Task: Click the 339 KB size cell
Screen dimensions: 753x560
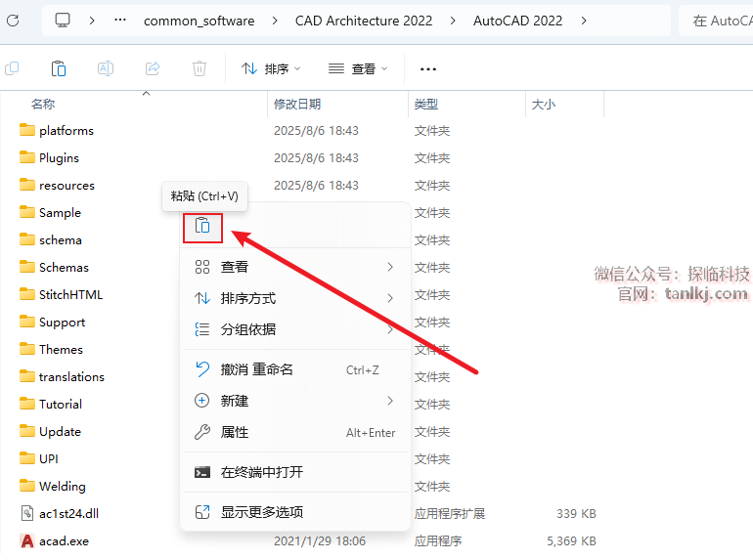Action: tap(576, 513)
